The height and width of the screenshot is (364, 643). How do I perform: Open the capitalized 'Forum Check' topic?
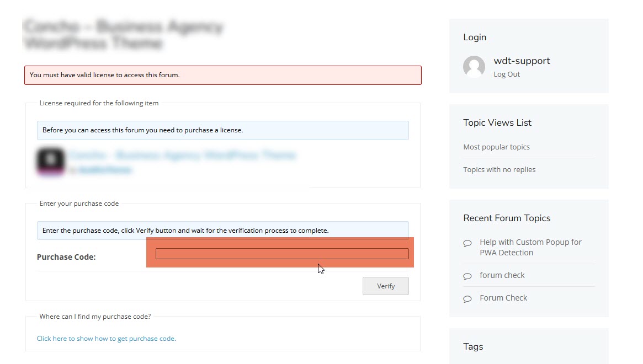(x=503, y=298)
